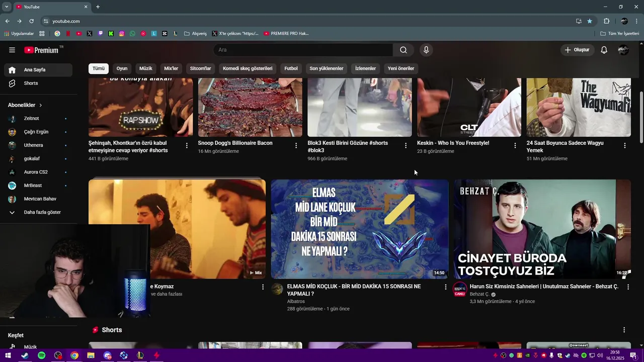
Task: Open the Zeitnot subscription channel
Action: [38, 118]
